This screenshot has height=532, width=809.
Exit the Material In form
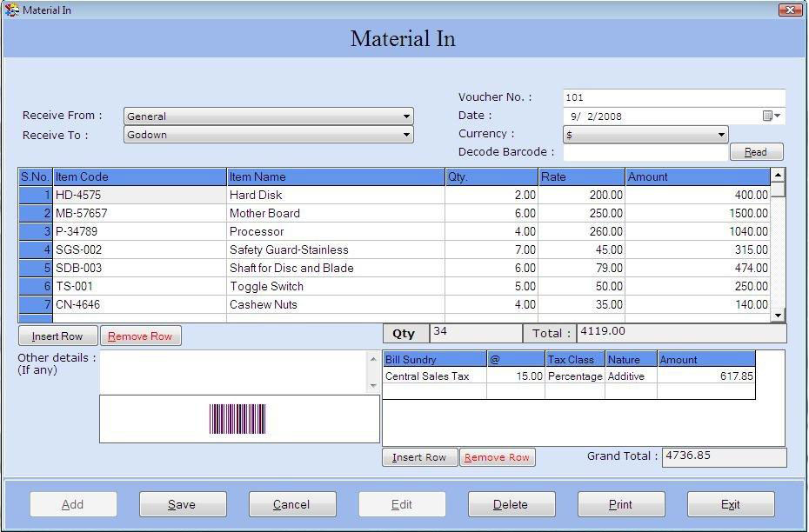tap(731, 503)
